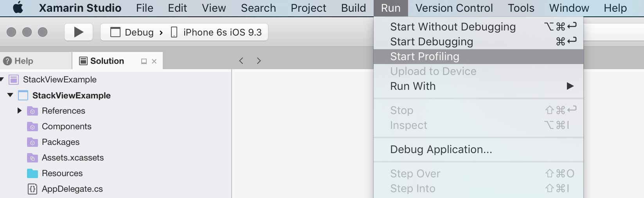Click the References folder icon

(32, 111)
